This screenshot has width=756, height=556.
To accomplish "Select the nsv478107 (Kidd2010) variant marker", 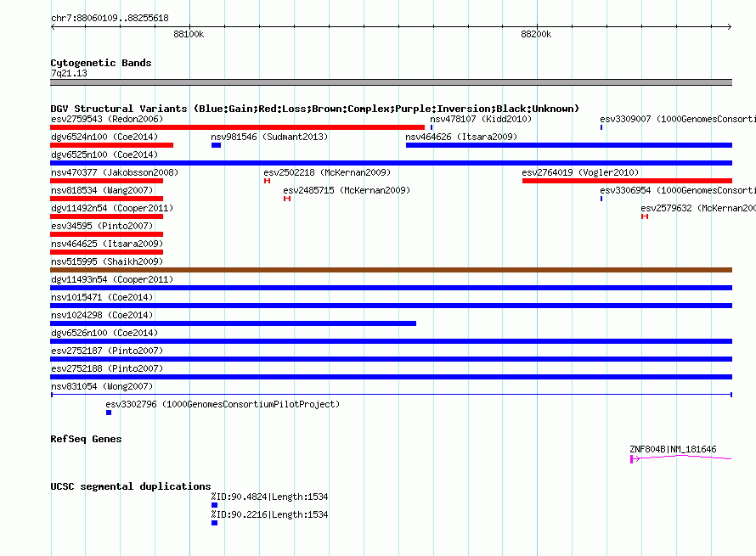I will [x=431, y=127].
